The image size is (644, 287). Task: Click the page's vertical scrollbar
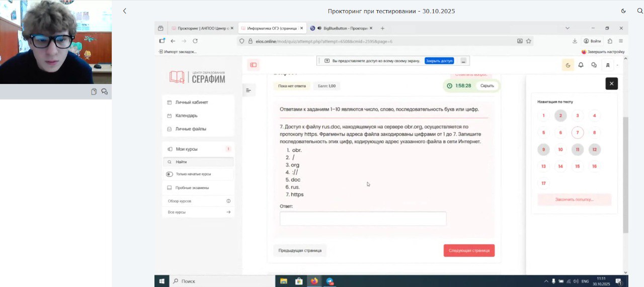625,176
